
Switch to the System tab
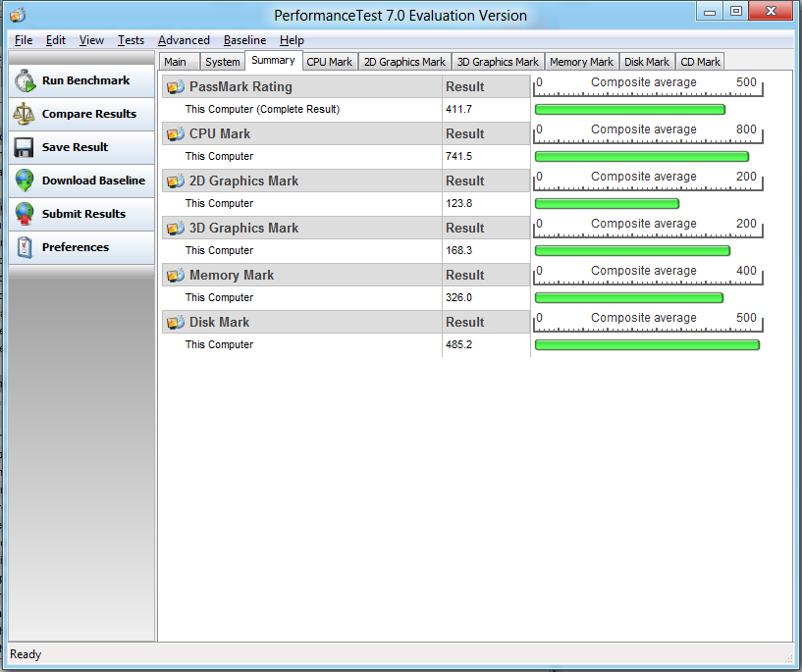(222, 62)
